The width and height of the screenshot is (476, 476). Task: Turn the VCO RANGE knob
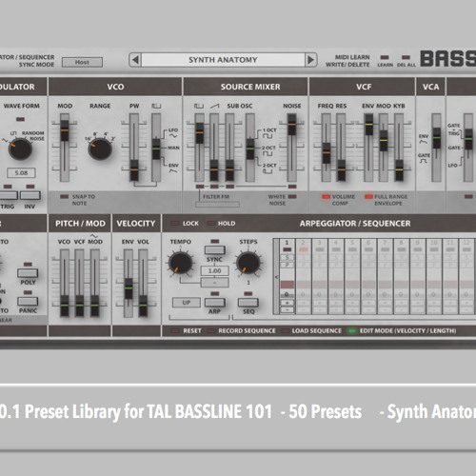(100, 149)
